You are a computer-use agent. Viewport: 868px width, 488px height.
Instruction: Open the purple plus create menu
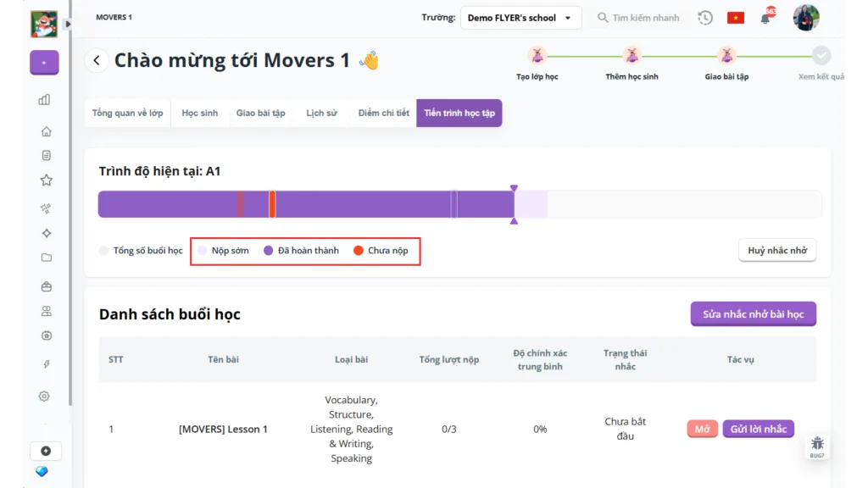[x=44, y=63]
